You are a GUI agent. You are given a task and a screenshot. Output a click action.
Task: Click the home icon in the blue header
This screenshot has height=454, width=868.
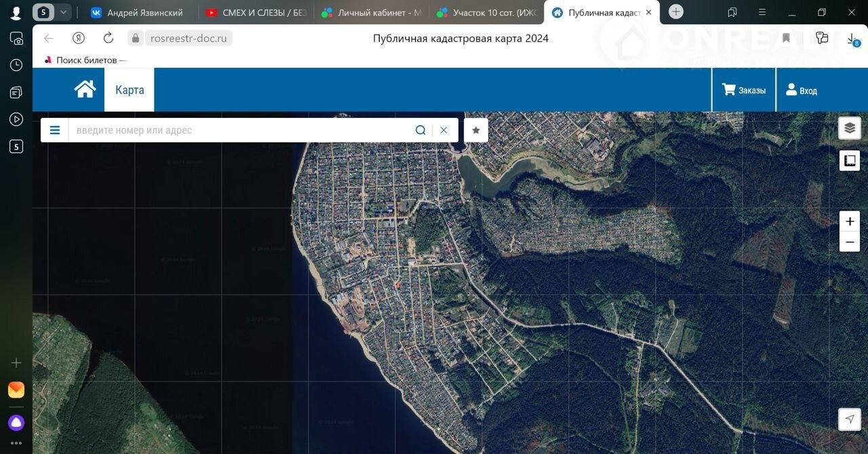85,89
